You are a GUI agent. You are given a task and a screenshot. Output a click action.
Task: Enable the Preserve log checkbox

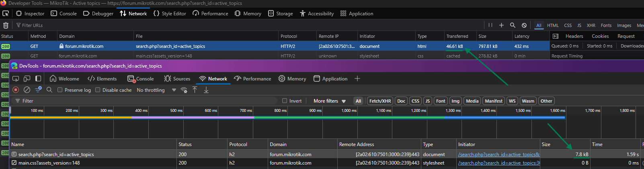click(x=60, y=90)
